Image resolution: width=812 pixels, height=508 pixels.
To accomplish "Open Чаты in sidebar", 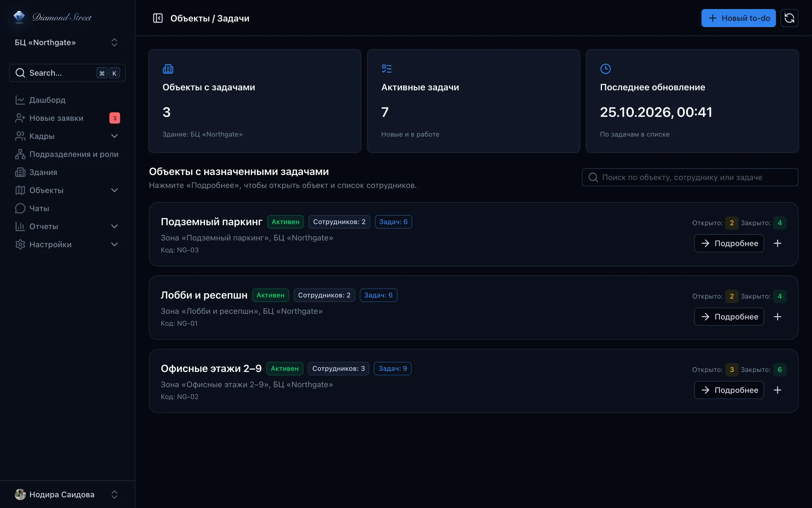I will coord(67,208).
